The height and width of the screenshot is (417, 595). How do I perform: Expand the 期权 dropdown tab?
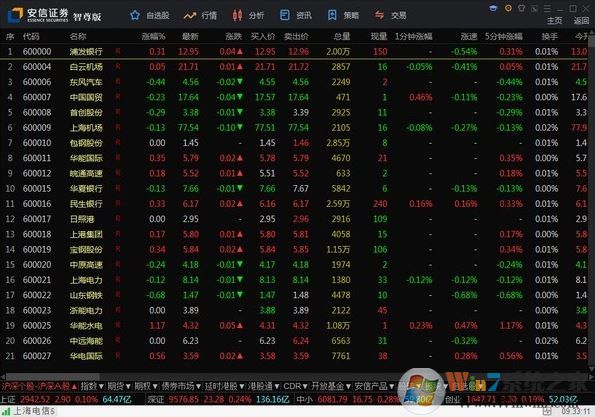146,386
